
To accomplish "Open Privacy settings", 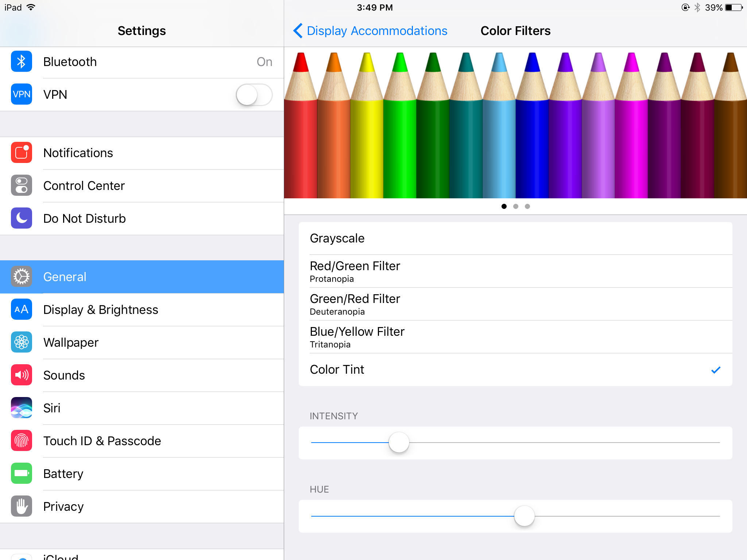I will [x=142, y=506].
